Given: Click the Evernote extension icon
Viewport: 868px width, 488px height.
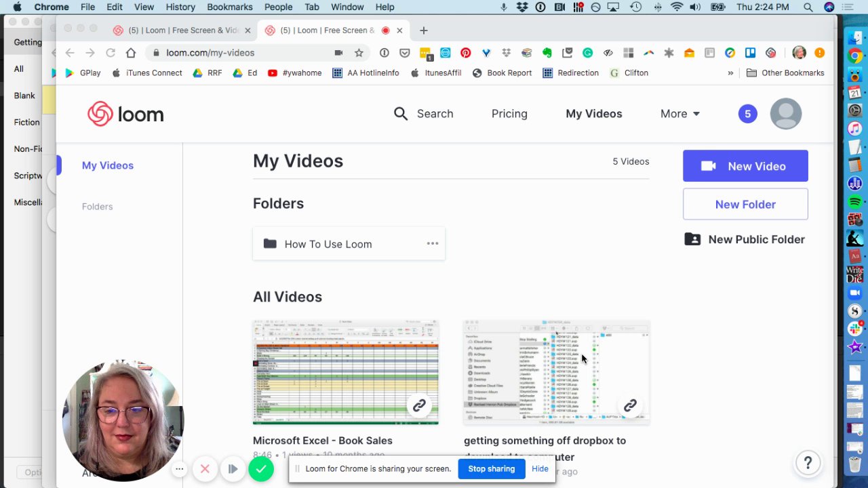Looking at the screenshot, I should (x=547, y=53).
